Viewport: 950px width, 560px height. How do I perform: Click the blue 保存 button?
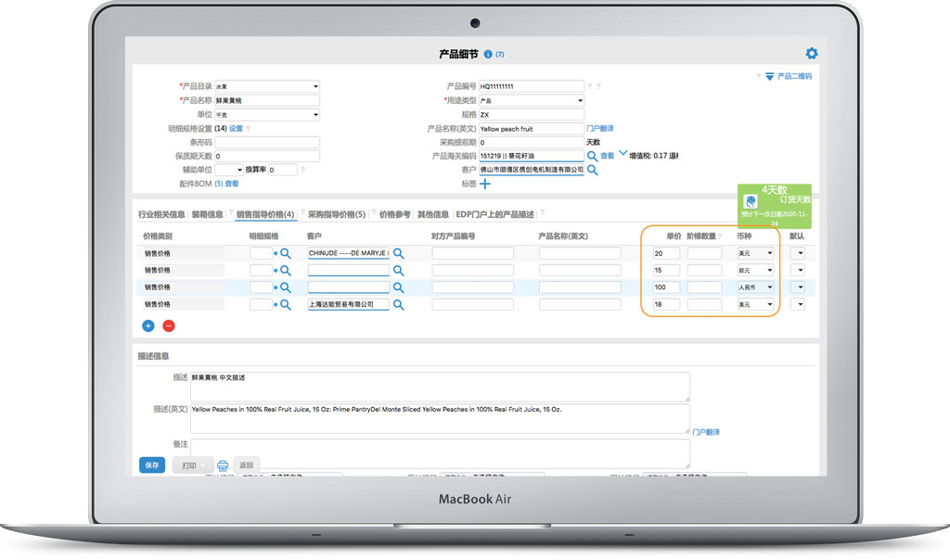151,465
